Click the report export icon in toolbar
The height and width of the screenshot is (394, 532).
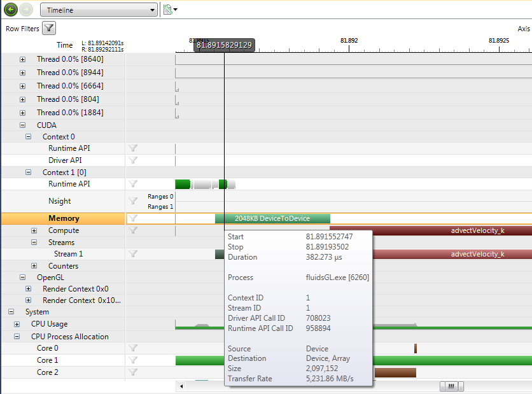click(x=168, y=10)
